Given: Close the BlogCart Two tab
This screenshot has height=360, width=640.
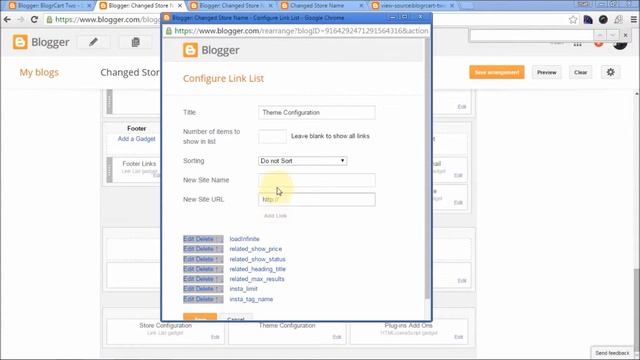Looking at the screenshot, I should pos(89,6).
